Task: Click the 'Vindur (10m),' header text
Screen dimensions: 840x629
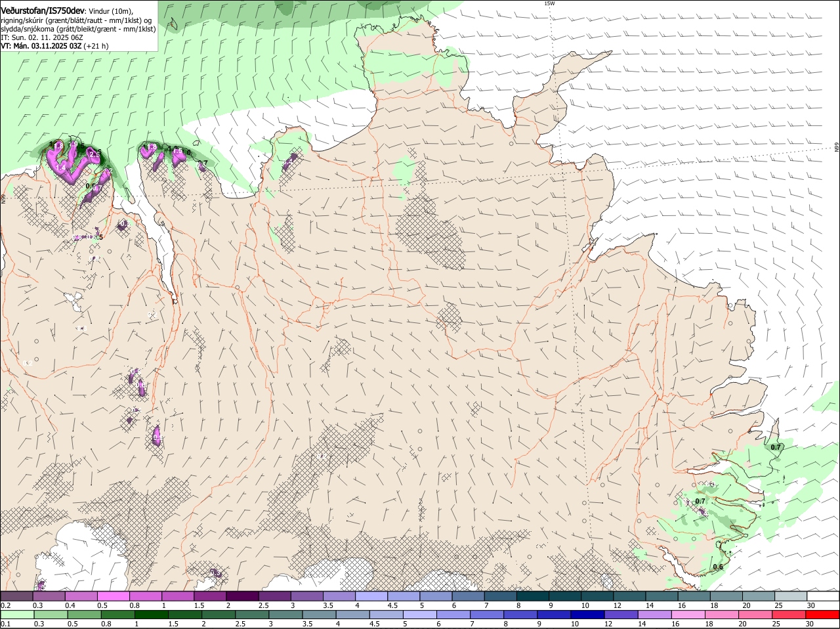Action: point(110,11)
